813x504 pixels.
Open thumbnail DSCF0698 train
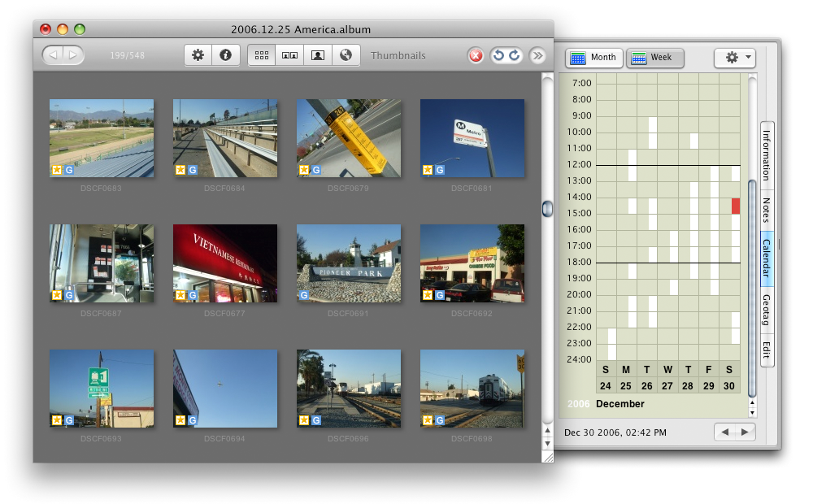pos(472,389)
